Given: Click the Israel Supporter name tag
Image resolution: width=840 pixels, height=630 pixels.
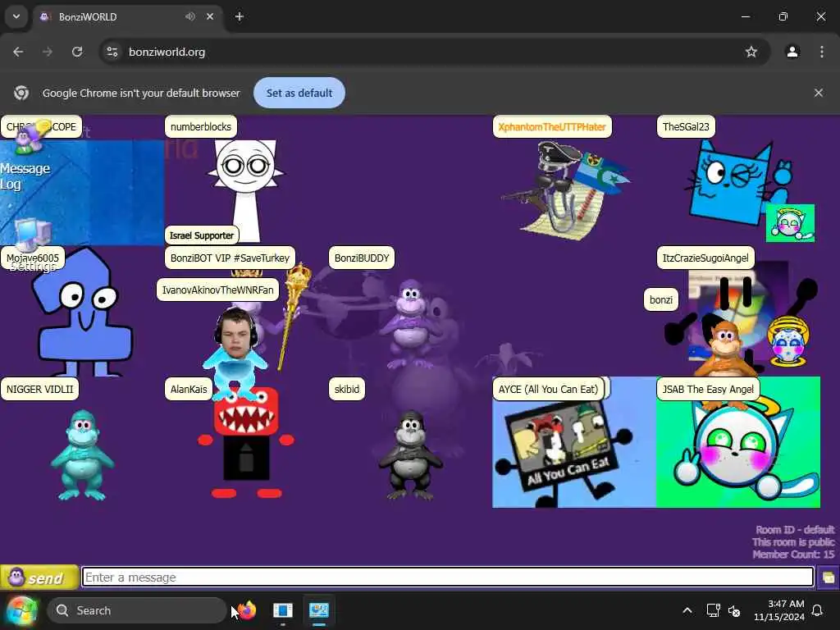Looking at the screenshot, I should coord(202,235).
